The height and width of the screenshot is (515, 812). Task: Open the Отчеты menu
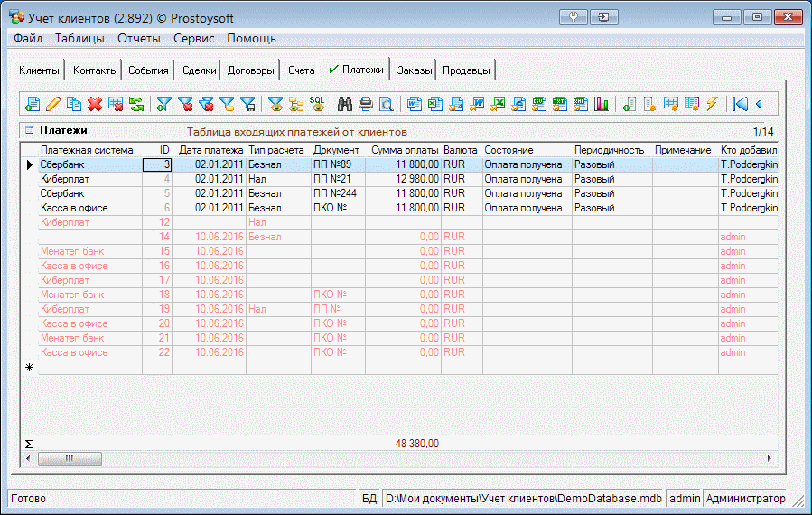(x=138, y=38)
